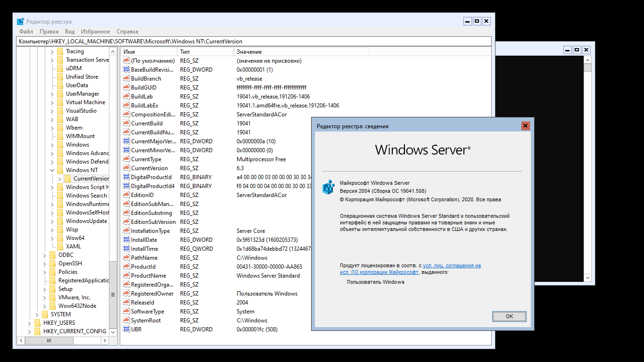
Task: Click the Значение column header
Action: click(x=301, y=51)
